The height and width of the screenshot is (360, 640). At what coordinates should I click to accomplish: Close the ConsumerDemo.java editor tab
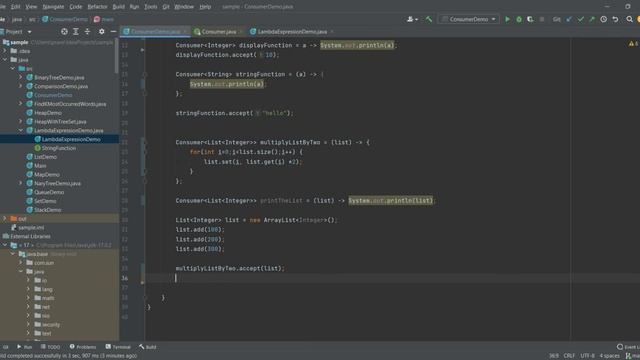point(185,31)
